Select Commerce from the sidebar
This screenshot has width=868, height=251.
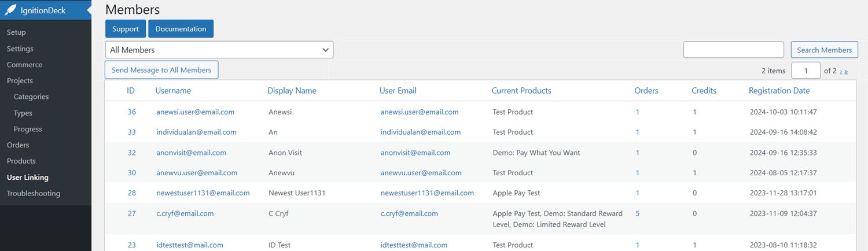tap(24, 65)
